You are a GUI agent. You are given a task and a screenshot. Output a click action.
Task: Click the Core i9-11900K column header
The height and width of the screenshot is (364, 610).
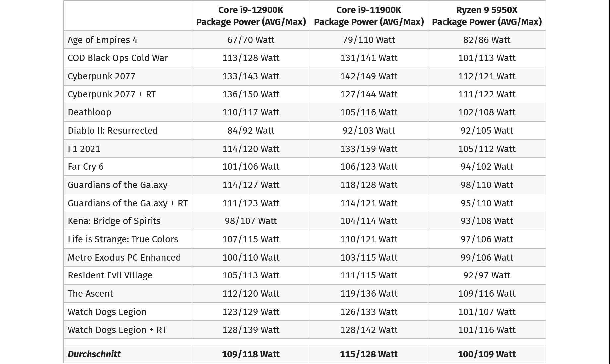369,16
